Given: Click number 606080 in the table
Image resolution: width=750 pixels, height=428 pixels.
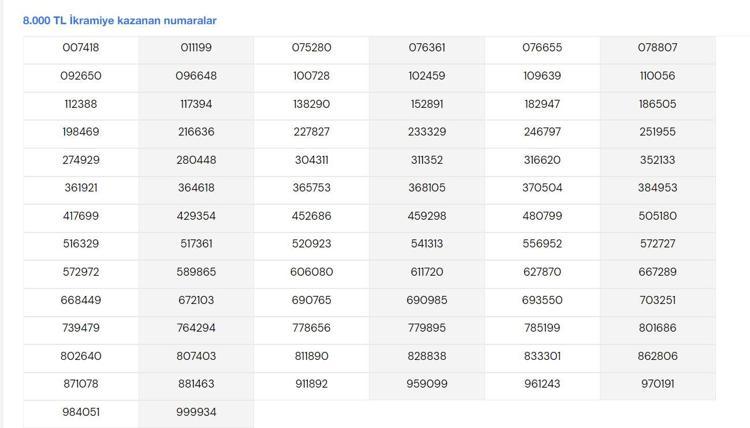Looking at the screenshot, I should coord(311,272).
